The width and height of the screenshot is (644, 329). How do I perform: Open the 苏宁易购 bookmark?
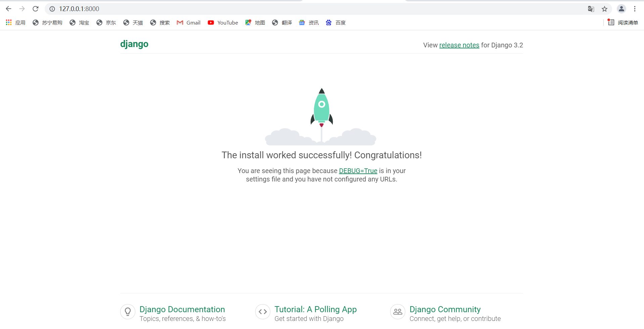coord(47,23)
